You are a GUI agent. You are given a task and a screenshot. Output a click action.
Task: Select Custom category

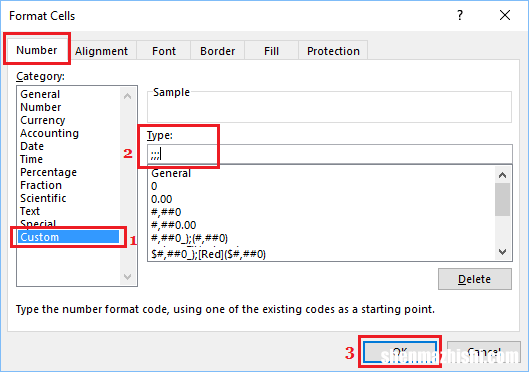point(68,237)
